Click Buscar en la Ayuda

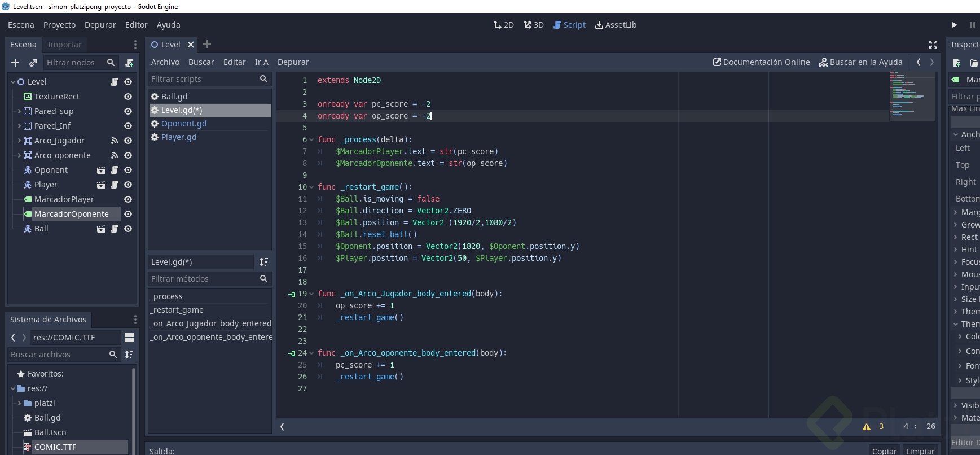tap(860, 62)
